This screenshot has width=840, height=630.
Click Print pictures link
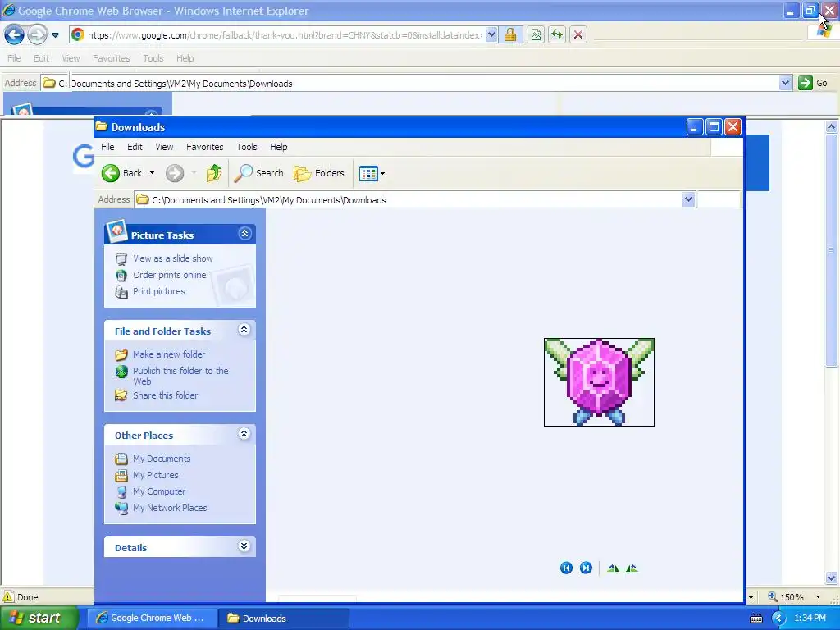pyautogui.click(x=158, y=291)
